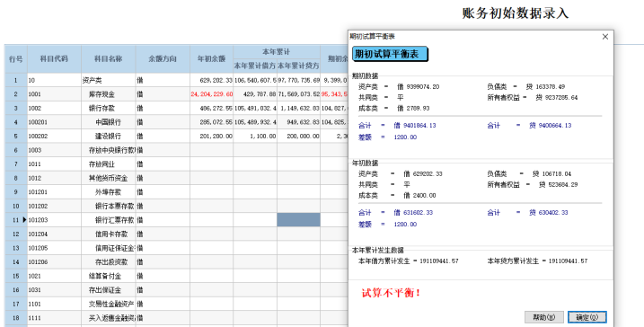
Task: Select account code cell 101203
Action: (x=54, y=220)
